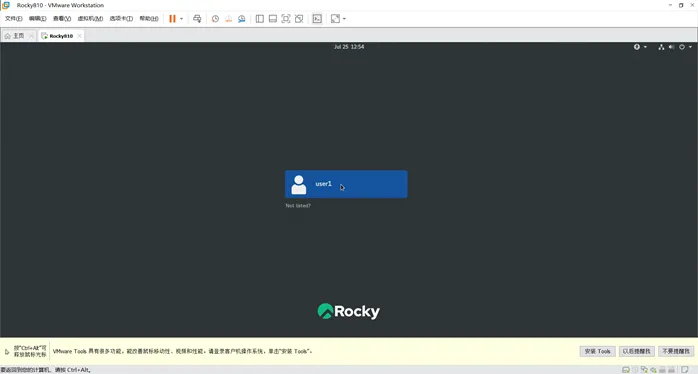This screenshot has height=374, width=698.
Task: Toggle the thumbnail bar view icon
Action: pos(273,19)
